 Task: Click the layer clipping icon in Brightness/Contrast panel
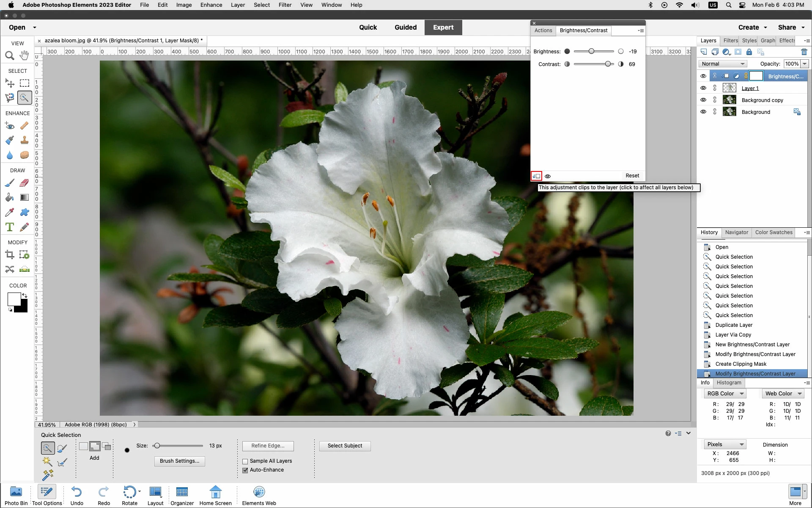tap(536, 176)
